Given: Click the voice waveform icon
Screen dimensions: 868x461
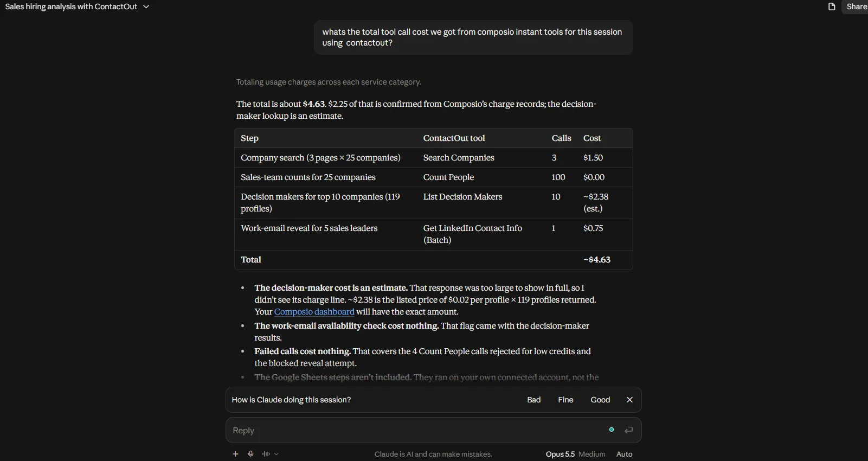Looking at the screenshot, I should (x=266, y=454).
